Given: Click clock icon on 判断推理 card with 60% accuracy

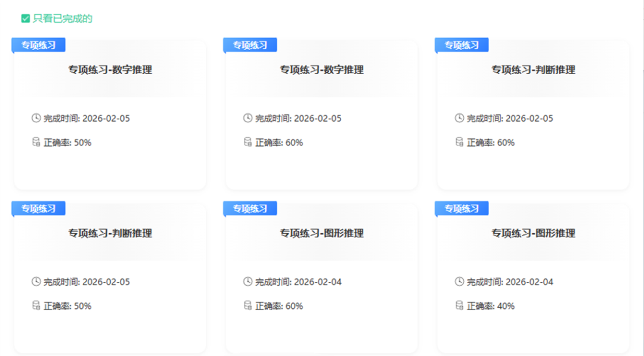Looking at the screenshot, I should [459, 118].
